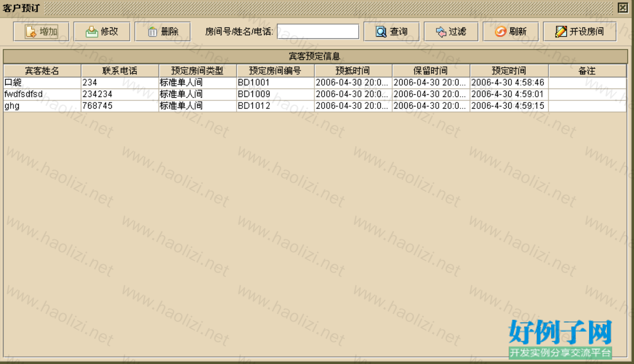Click the 保留时间 column header
The height and width of the screenshot is (364, 634).
pos(431,71)
